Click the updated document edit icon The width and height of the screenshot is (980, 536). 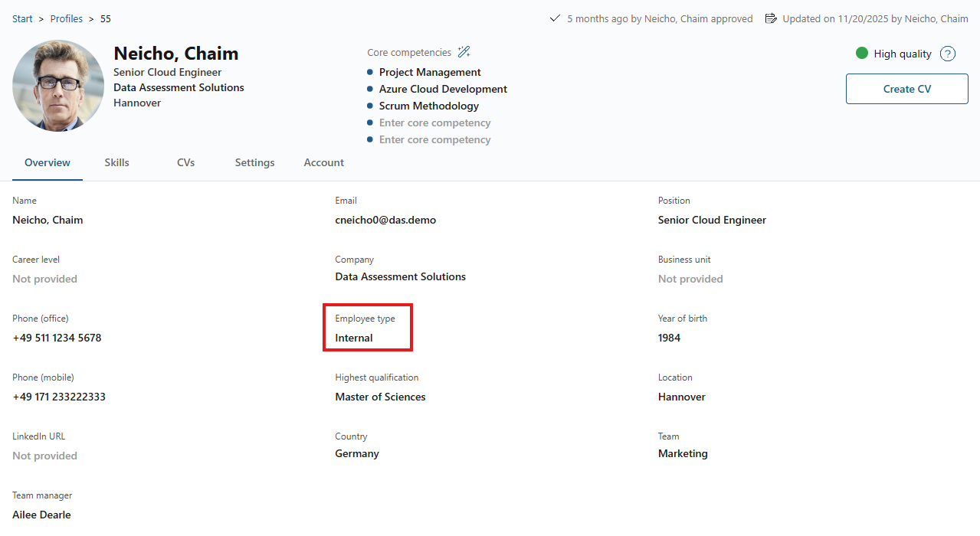coord(771,18)
